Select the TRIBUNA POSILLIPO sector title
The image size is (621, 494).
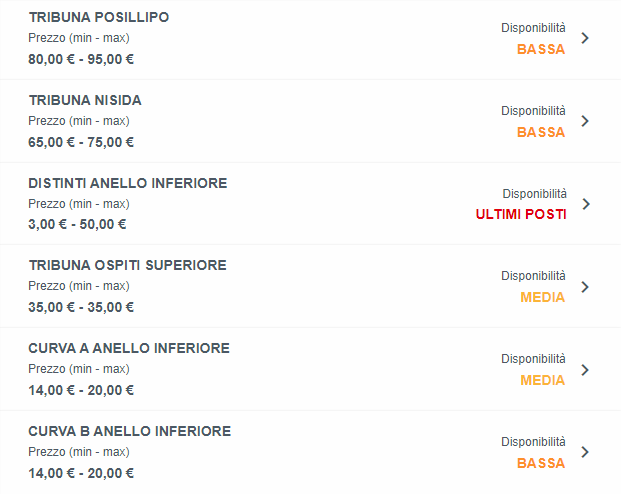99,18
